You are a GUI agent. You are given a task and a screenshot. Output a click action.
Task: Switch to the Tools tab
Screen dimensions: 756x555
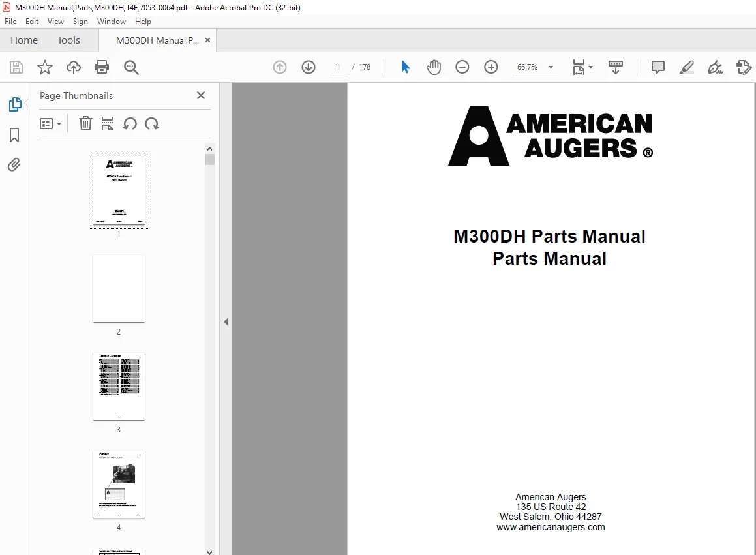click(x=68, y=40)
